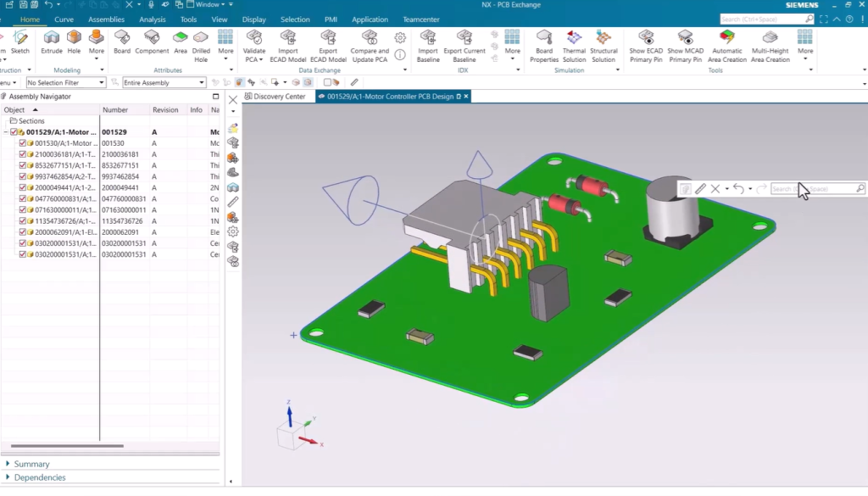
Task: Toggle checkbox for 001530/A;1-Motor component
Action: [23, 142]
